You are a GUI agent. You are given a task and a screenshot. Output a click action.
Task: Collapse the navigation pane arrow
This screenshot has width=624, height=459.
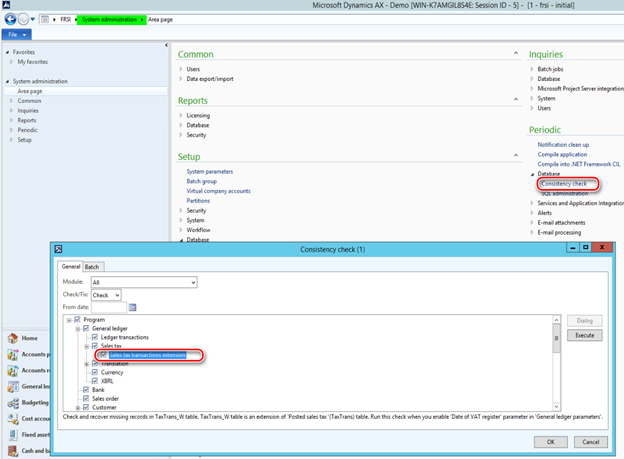pos(166,45)
